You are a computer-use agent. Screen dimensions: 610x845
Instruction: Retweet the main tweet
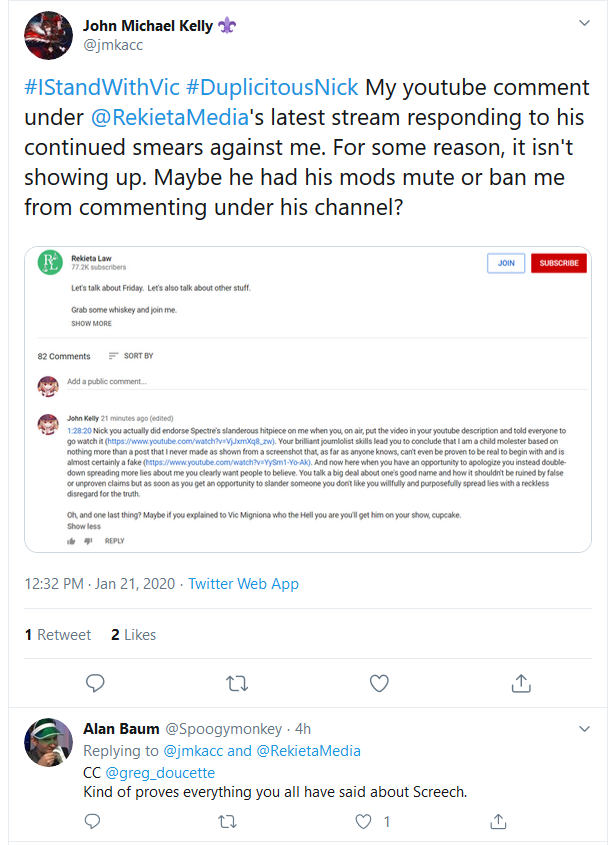(237, 683)
